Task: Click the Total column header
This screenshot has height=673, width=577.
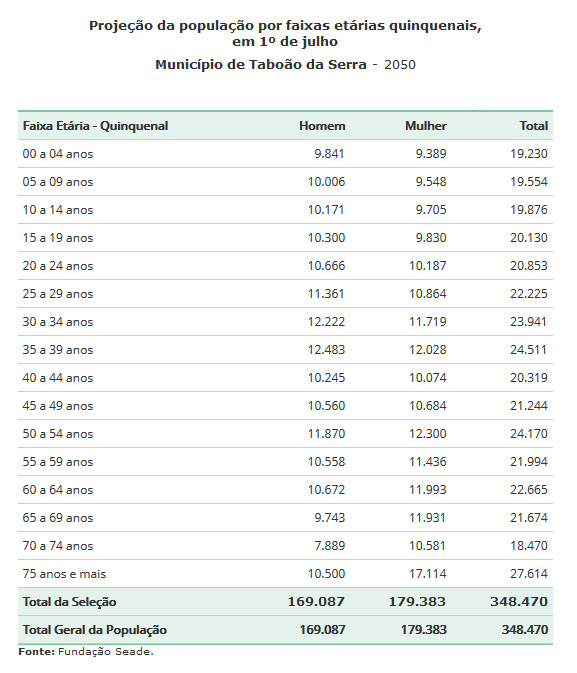Action: tap(534, 126)
